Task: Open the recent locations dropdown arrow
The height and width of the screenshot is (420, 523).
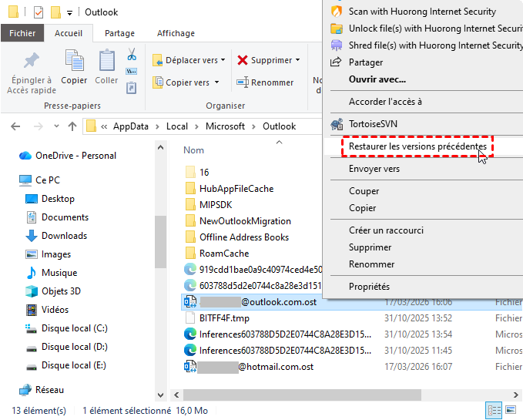Action: 56,126
